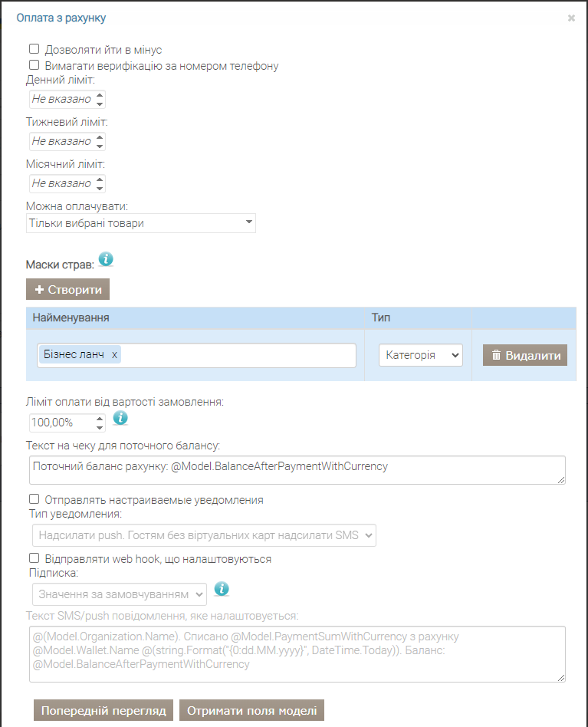Expand the Тип уведомления dropdown
588x727 pixels.
click(204, 535)
